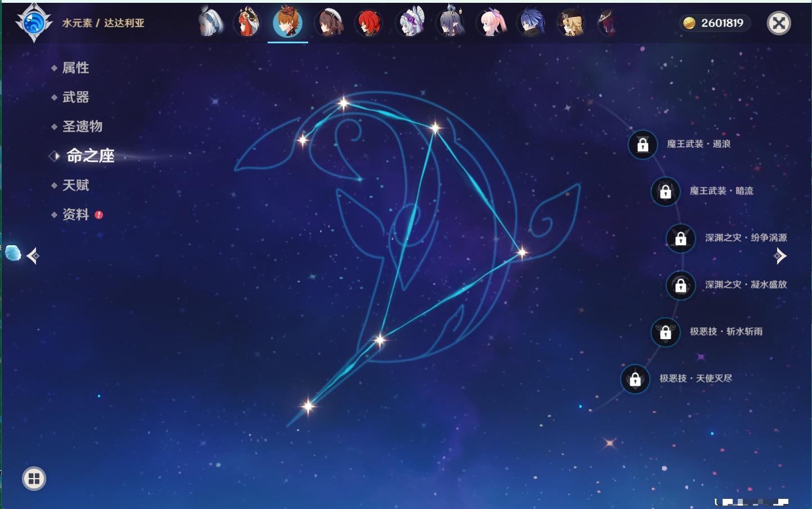Image resolution: width=812 pixels, height=509 pixels.
Task: Select the 深渊之灾・纷争涡源 constellation label
Action: point(746,238)
